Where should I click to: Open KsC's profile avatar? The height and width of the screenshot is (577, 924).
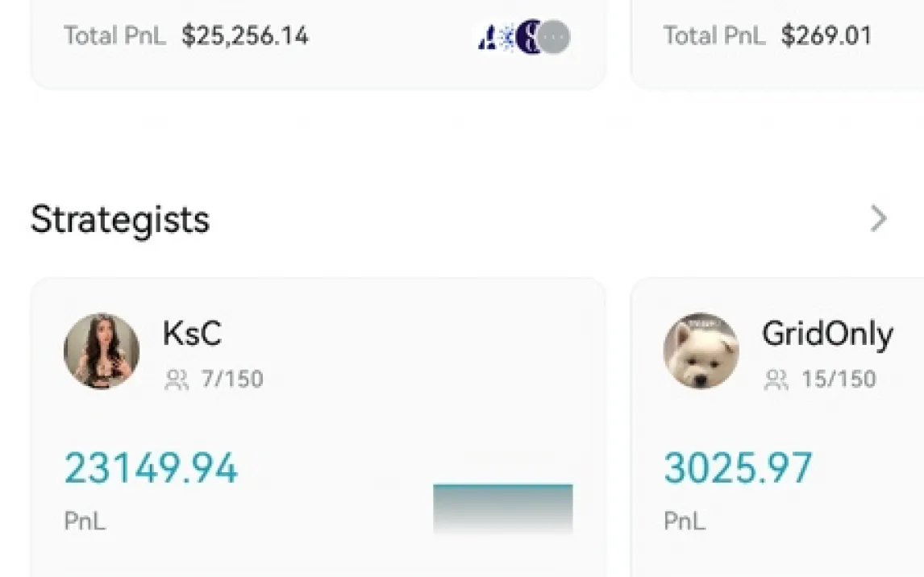pyautogui.click(x=102, y=351)
